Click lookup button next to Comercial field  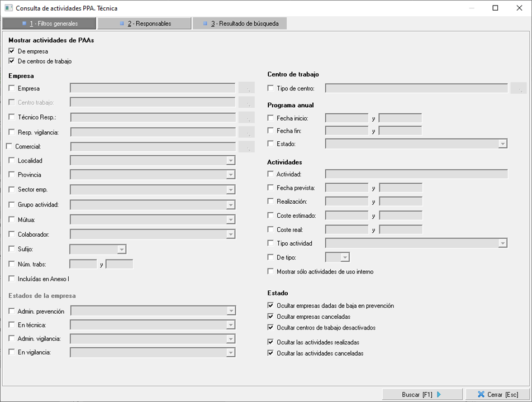click(246, 147)
